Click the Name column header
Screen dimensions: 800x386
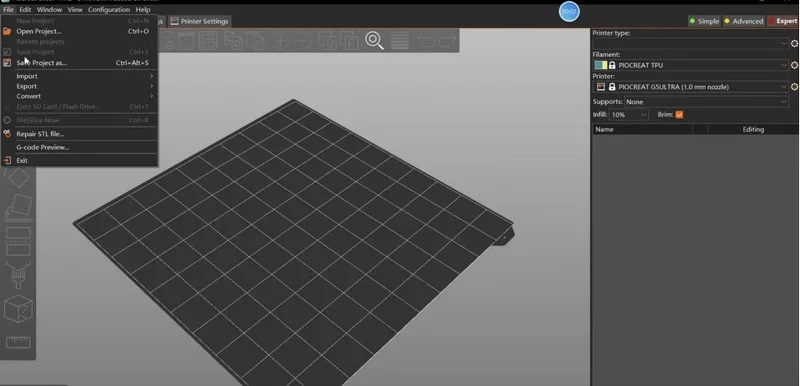(x=642, y=130)
